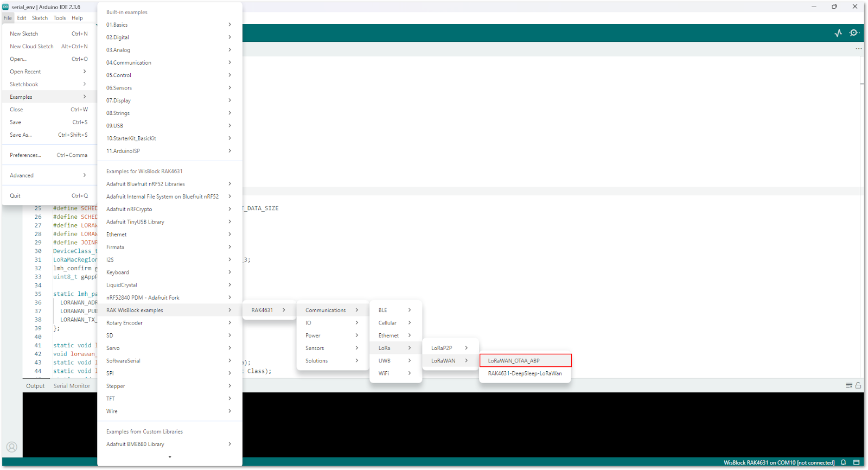Expand the 04.Communication examples

[x=169, y=63]
